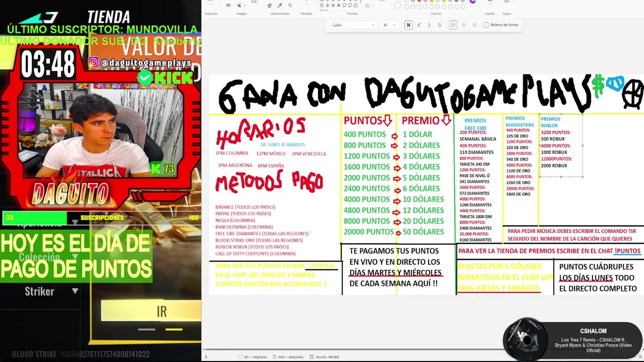This screenshot has width=644, height=362.
Task: Click the 400 PUNTOS row on the canvas
Action: point(365,134)
